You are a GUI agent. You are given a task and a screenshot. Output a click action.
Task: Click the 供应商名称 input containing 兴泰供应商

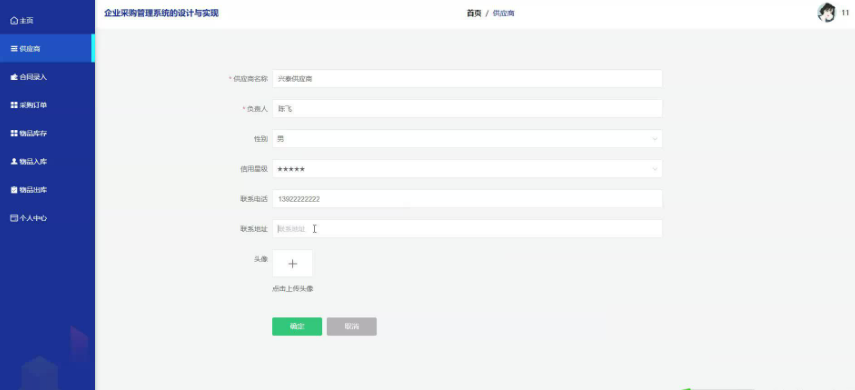click(467, 79)
